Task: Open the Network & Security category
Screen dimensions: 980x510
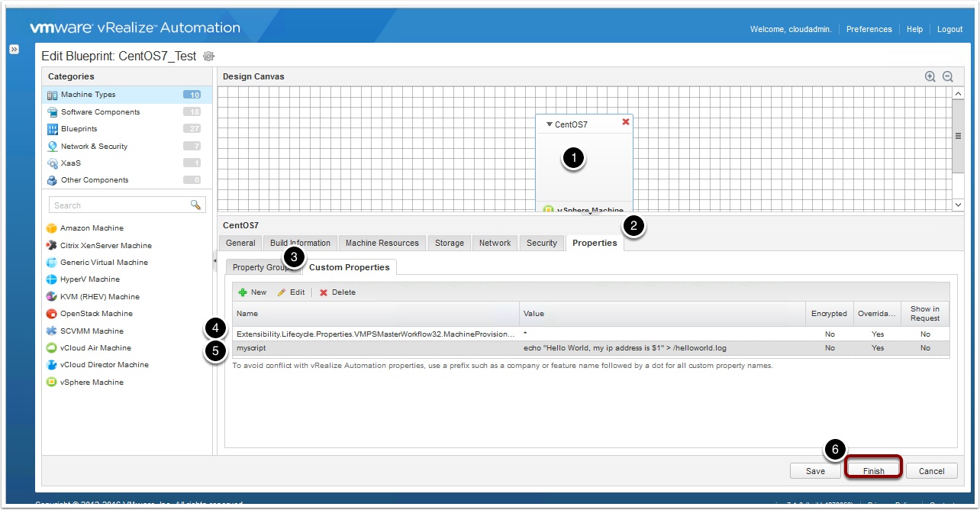Action: click(127, 147)
